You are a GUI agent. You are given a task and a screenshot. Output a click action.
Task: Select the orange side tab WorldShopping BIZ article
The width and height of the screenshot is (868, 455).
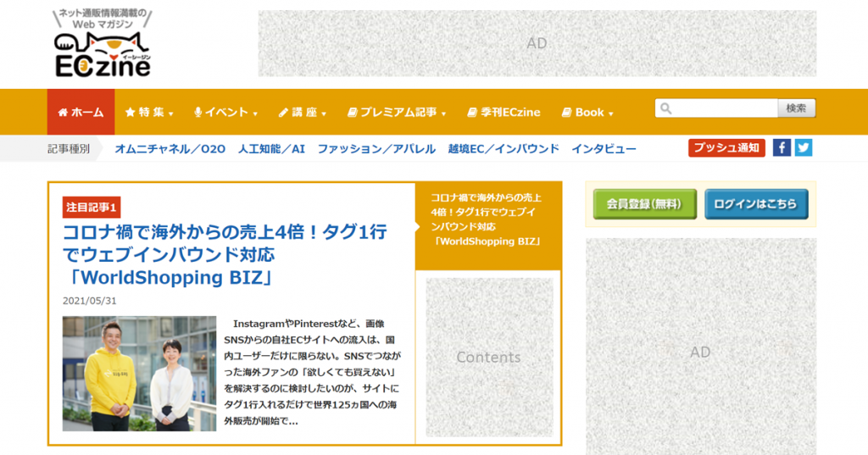coord(488,226)
